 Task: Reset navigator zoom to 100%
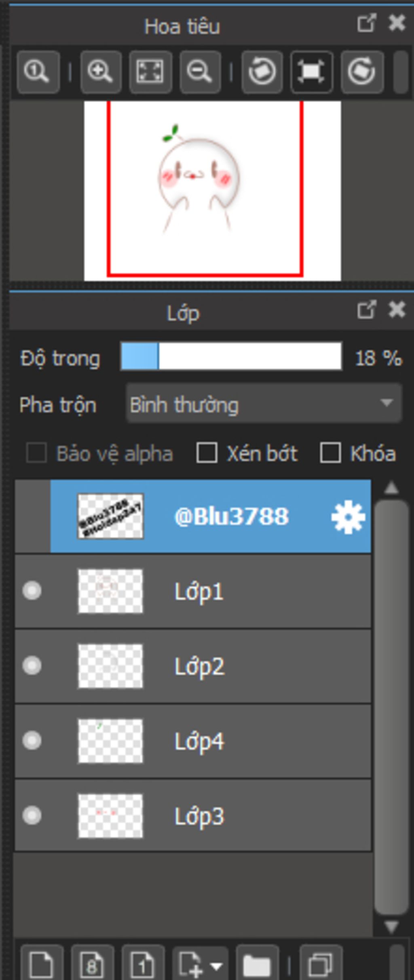38,72
